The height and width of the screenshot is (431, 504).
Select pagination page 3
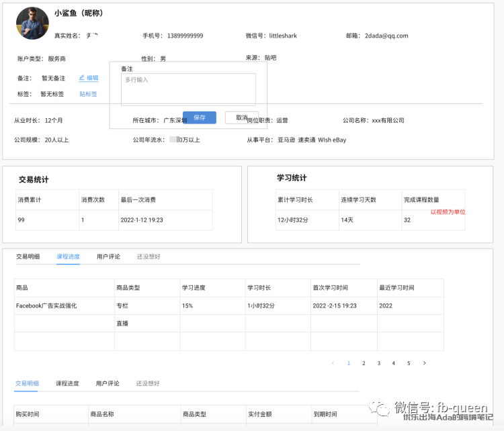(378, 363)
